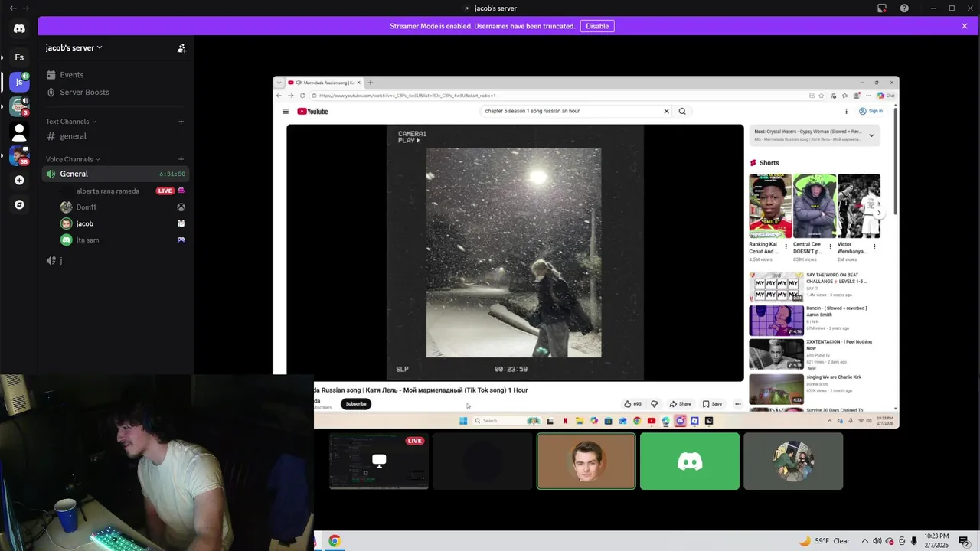
Task: Click the taskbar volume speaker icon
Action: tap(877, 541)
